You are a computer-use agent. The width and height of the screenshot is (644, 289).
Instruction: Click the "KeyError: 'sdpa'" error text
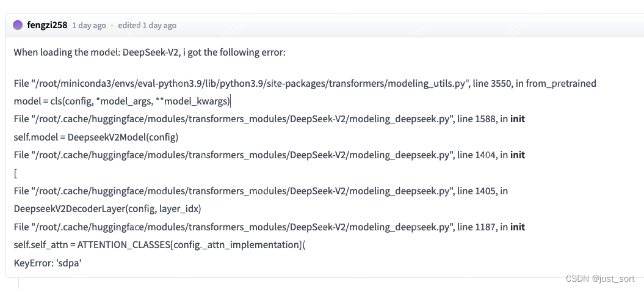pyautogui.click(x=48, y=263)
